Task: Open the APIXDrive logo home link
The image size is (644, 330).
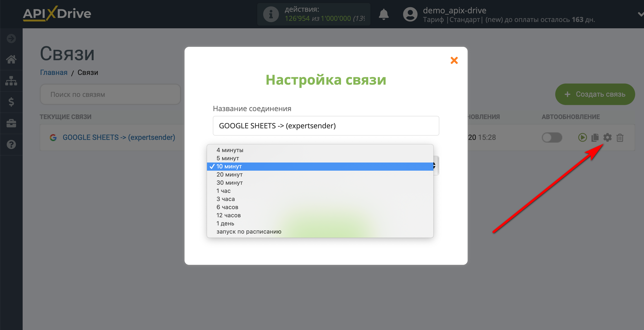Action: click(x=57, y=14)
